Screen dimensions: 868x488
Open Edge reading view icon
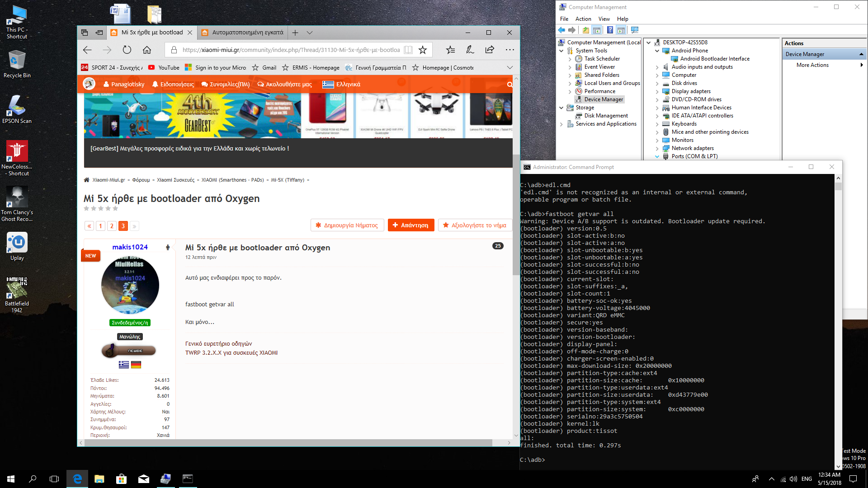point(408,50)
